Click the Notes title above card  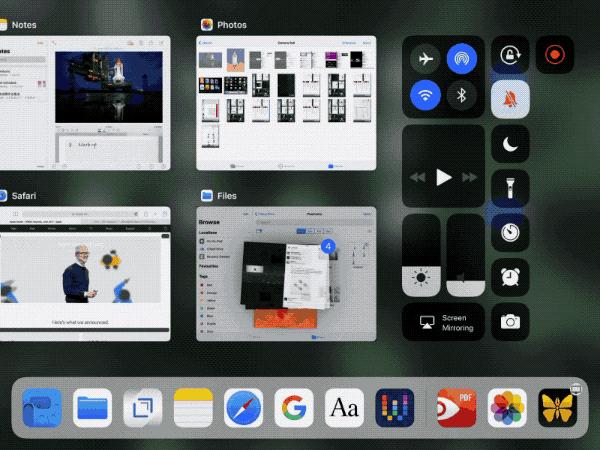[24, 25]
